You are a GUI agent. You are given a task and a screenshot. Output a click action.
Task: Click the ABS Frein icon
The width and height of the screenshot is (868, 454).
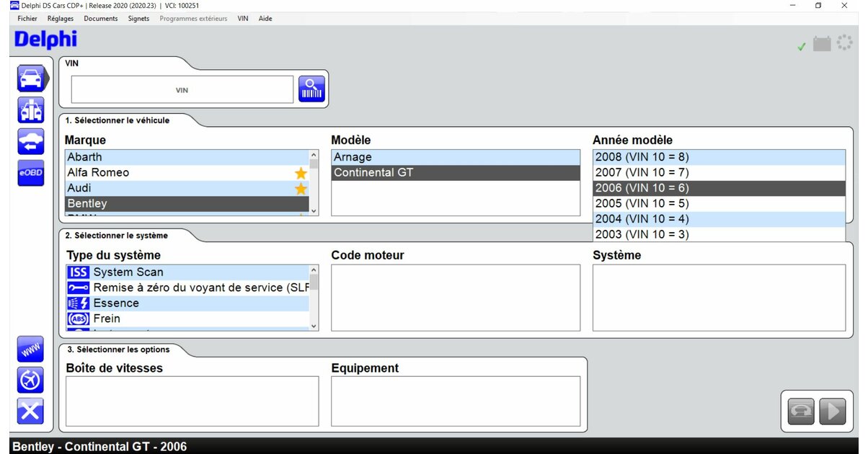tap(78, 319)
